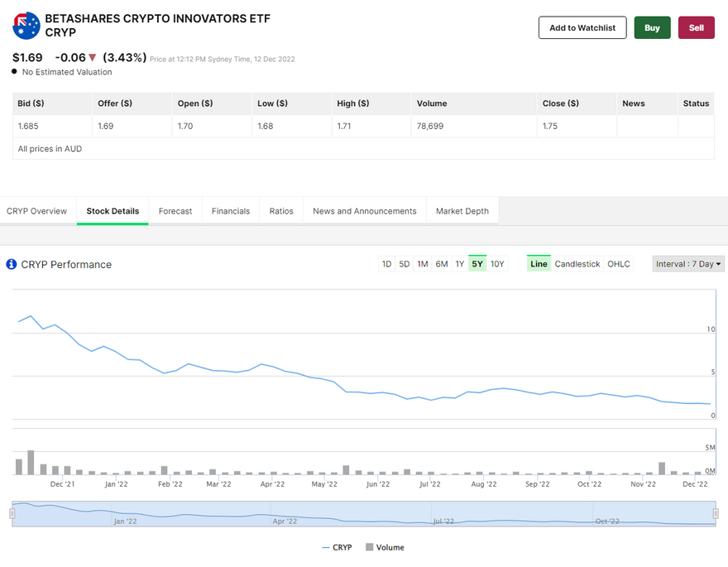Viewport: 728px width, 567px height.
Task: Click the Jul '22 label on chart axis
Action: coord(430,484)
